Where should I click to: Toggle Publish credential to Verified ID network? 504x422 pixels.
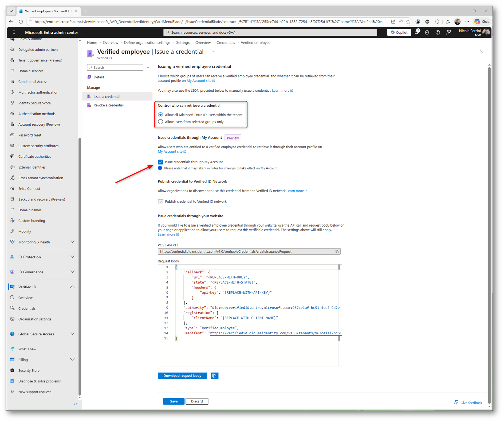pos(160,202)
